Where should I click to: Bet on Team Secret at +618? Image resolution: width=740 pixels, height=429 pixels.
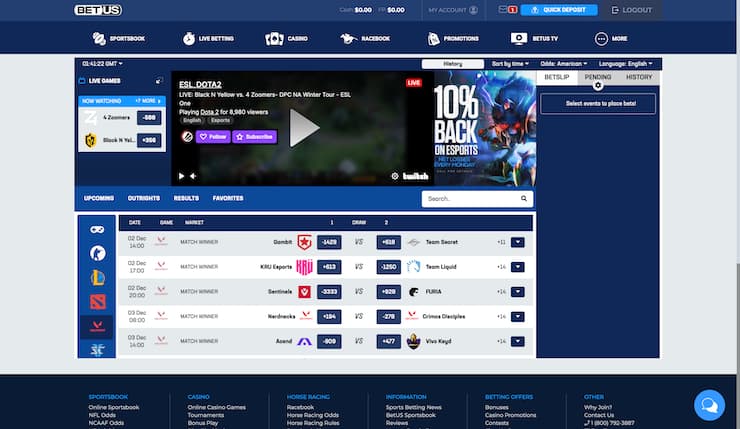[388, 242]
